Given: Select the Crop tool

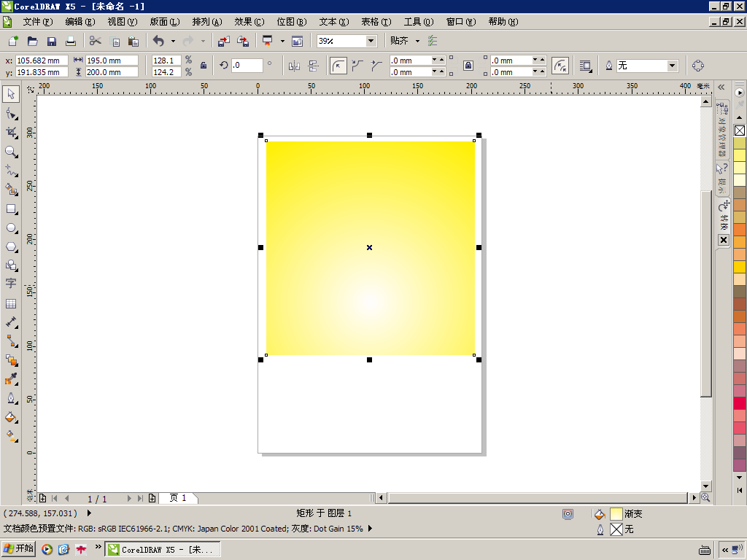Looking at the screenshot, I should [x=11, y=133].
